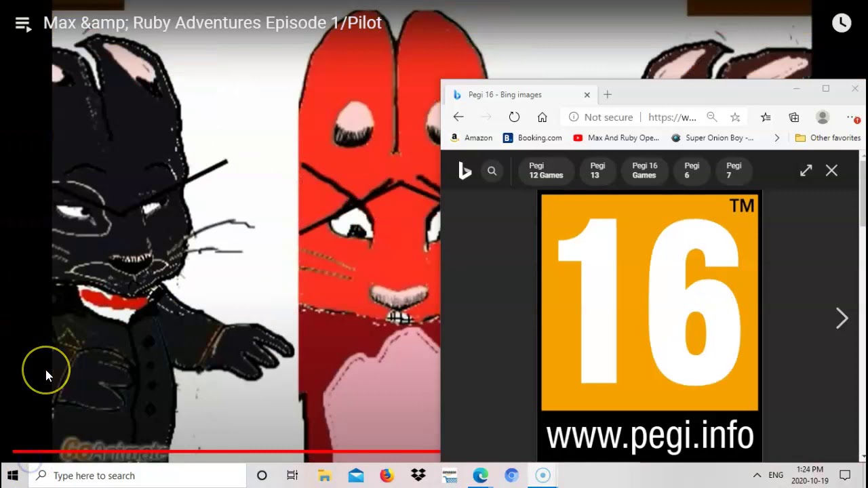The width and height of the screenshot is (868, 488).
Task: Click the PEGI 16 rating image
Action: (650, 326)
